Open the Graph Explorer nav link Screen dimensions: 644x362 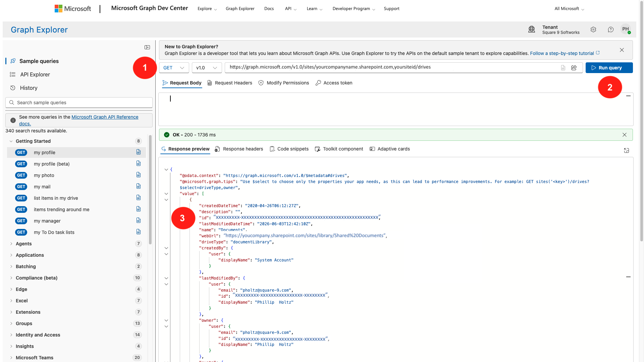point(240,9)
